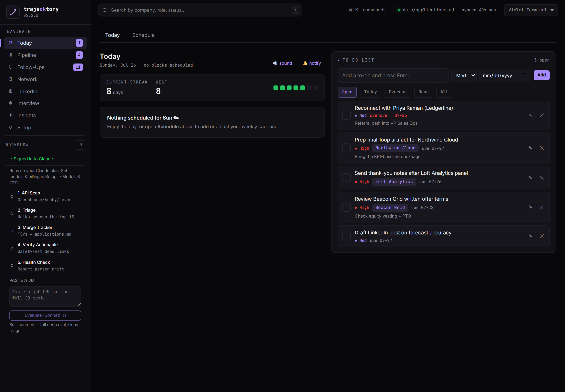This screenshot has width=565, height=392.
Task: Open the Interview section
Action: pyautogui.click(x=45, y=103)
